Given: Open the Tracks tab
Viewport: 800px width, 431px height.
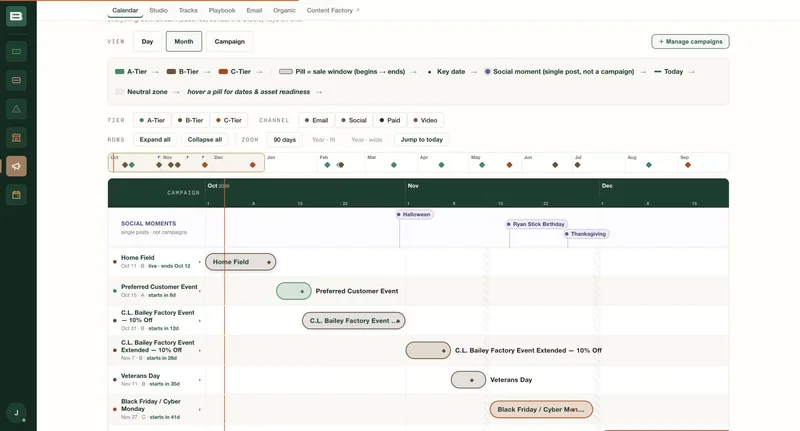Looking at the screenshot, I should click(188, 10).
